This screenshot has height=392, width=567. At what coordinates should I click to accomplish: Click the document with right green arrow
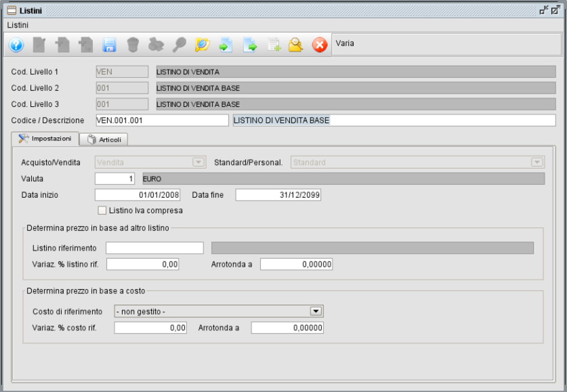pyautogui.click(x=250, y=45)
